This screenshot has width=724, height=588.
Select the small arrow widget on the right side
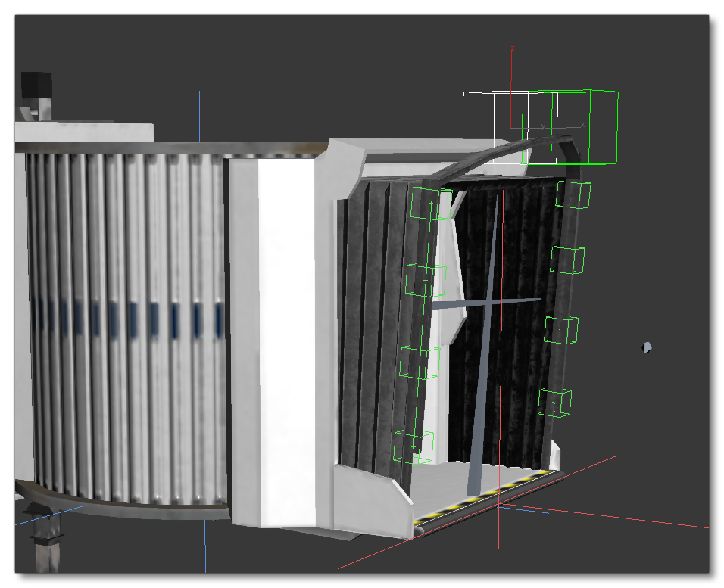click(x=646, y=347)
